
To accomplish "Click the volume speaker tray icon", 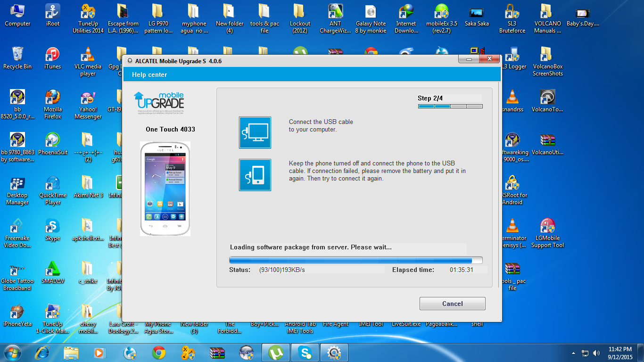I will (x=596, y=353).
